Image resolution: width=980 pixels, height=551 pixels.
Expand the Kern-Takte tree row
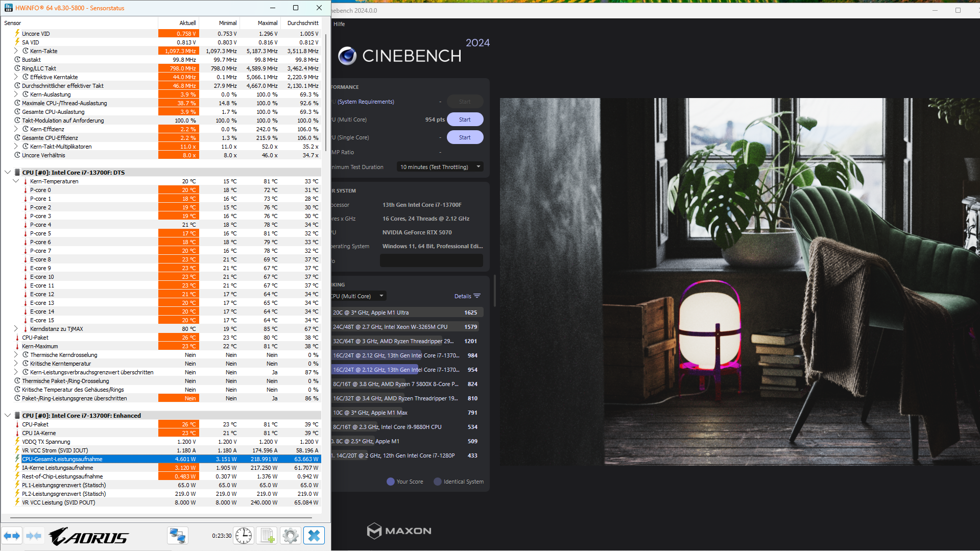pyautogui.click(x=16, y=51)
